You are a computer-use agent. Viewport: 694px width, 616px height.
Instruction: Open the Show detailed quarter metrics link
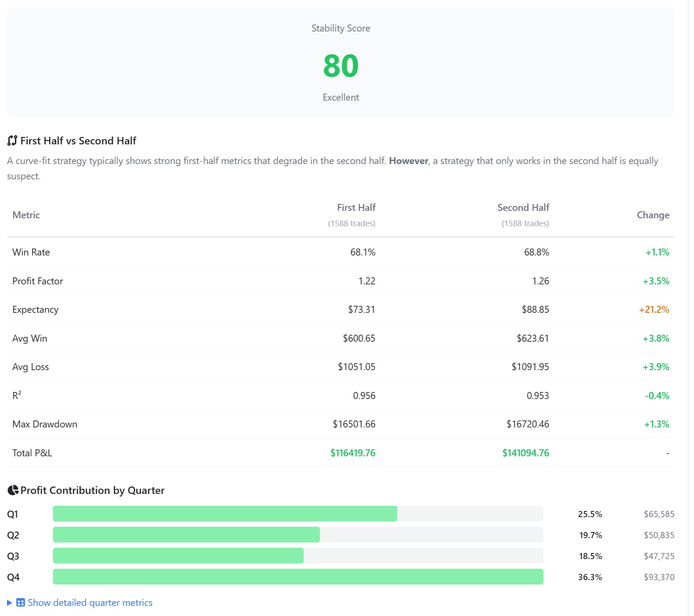(90, 602)
